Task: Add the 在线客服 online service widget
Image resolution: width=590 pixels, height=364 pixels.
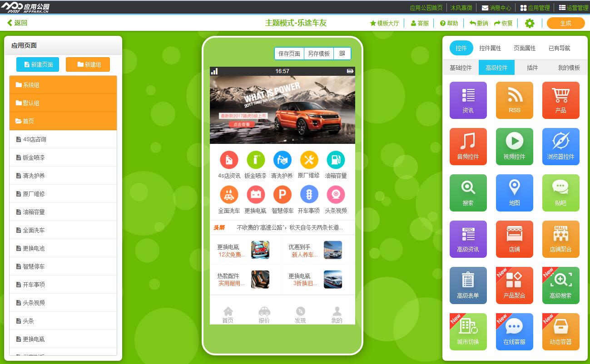Action: [514, 332]
